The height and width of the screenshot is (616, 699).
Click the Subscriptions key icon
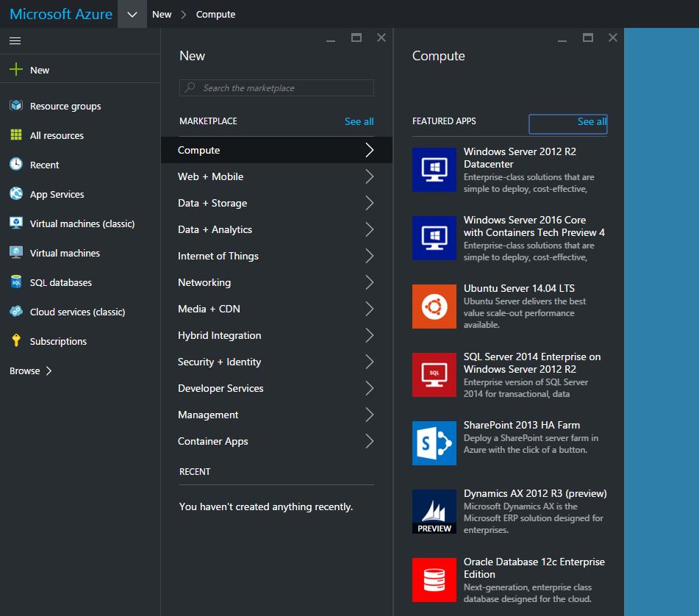click(16, 340)
